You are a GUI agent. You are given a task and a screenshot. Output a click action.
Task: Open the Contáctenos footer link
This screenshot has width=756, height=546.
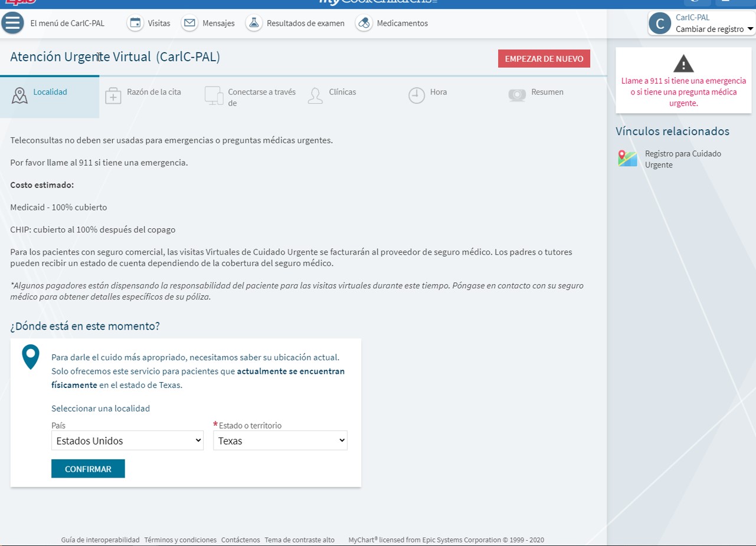240,540
